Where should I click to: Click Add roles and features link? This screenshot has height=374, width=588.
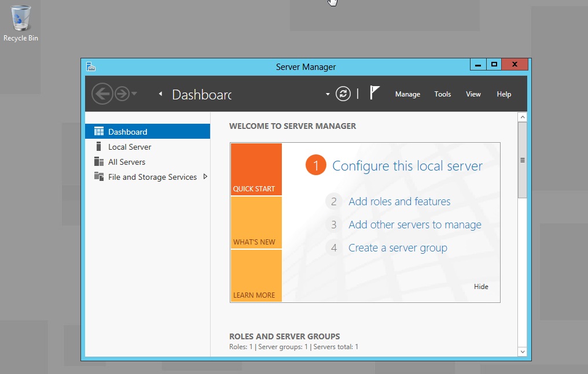point(399,201)
